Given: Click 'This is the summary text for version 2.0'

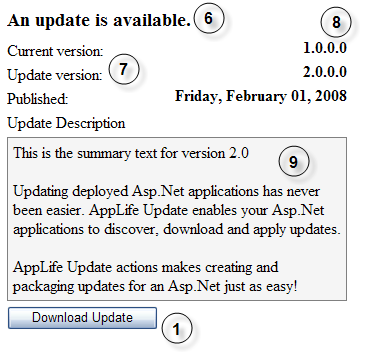Looking at the screenshot, I should tap(131, 154).
